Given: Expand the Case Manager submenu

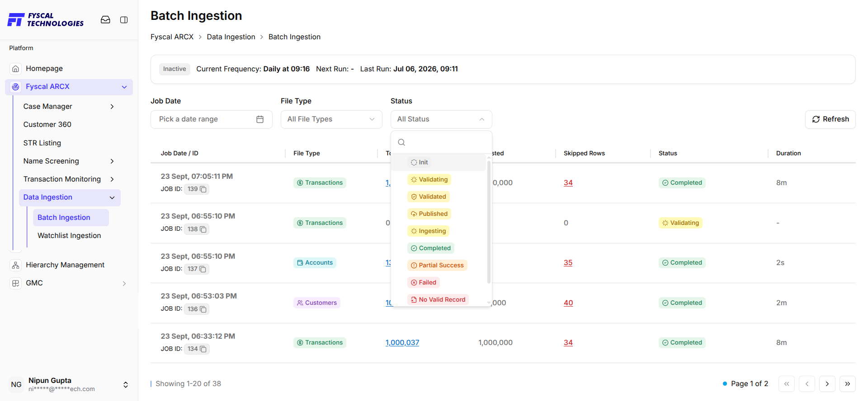Looking at the screenshot, I should point(112,107).
